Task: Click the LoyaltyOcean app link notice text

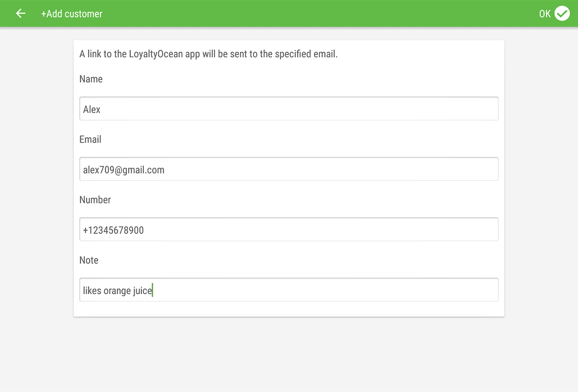Action: click(209, 54)
